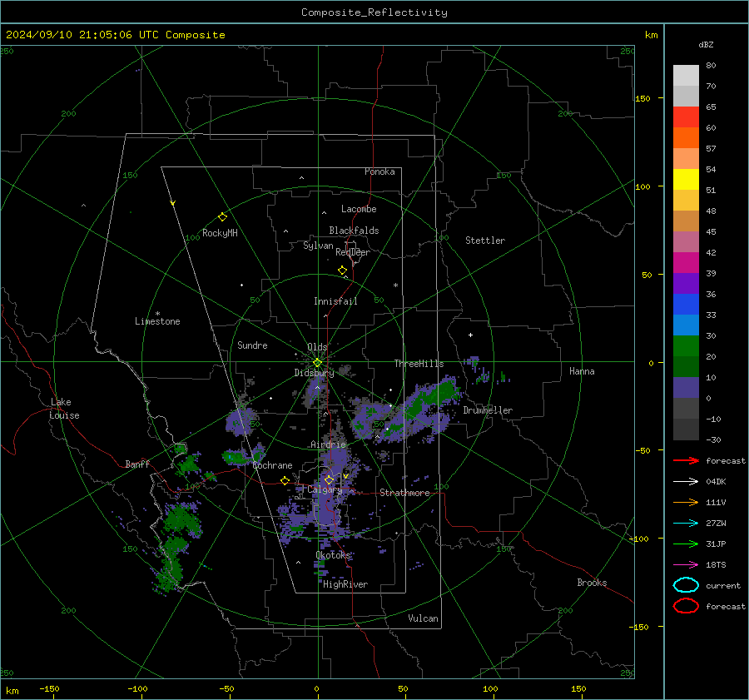The height and width of the screenshot is (700, 749).
Task: Click the Stettler city label
Action: pos(485,241)
